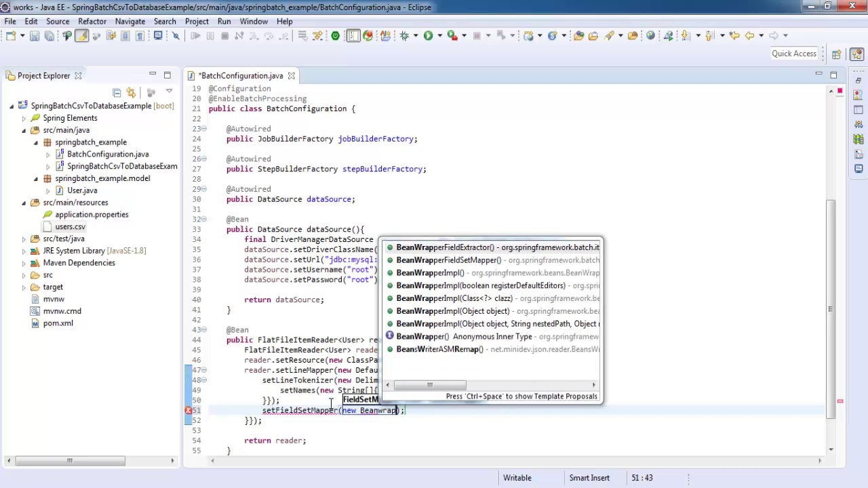Open the Project Explorer view menu dropdown
Viewport: 868px width, 488px height.
click(169, 92)
